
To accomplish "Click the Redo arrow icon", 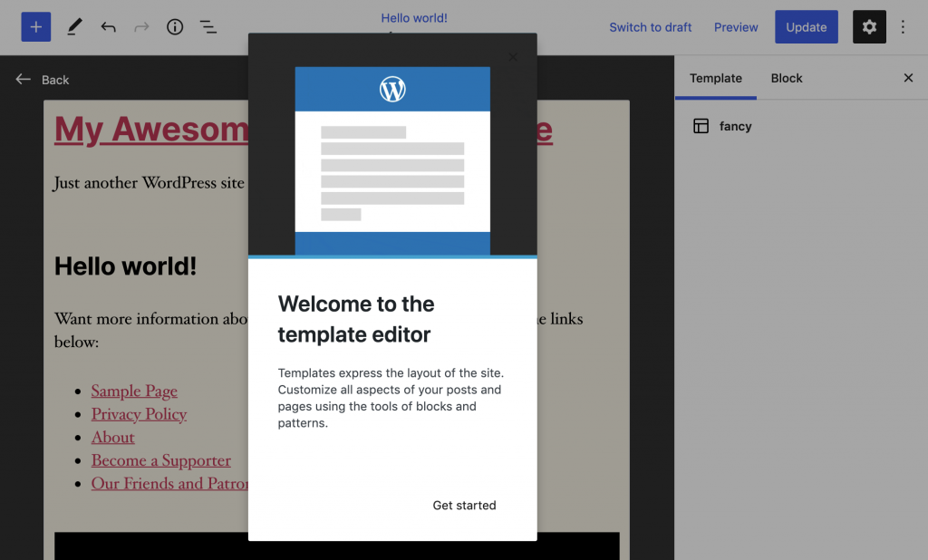I will point(141,27).
